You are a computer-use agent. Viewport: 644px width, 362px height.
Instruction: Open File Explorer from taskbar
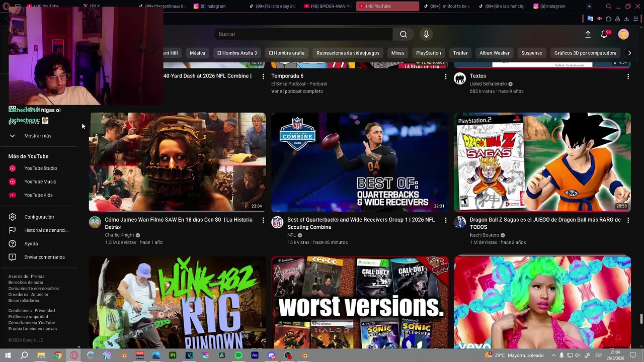point(41,355)
